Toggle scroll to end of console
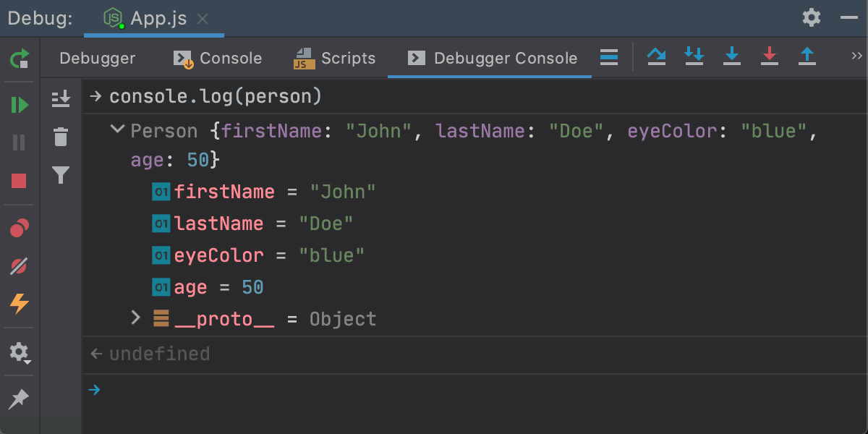This screenshot has width=868, height=434. pyautogui.click(x=61, y=98)
